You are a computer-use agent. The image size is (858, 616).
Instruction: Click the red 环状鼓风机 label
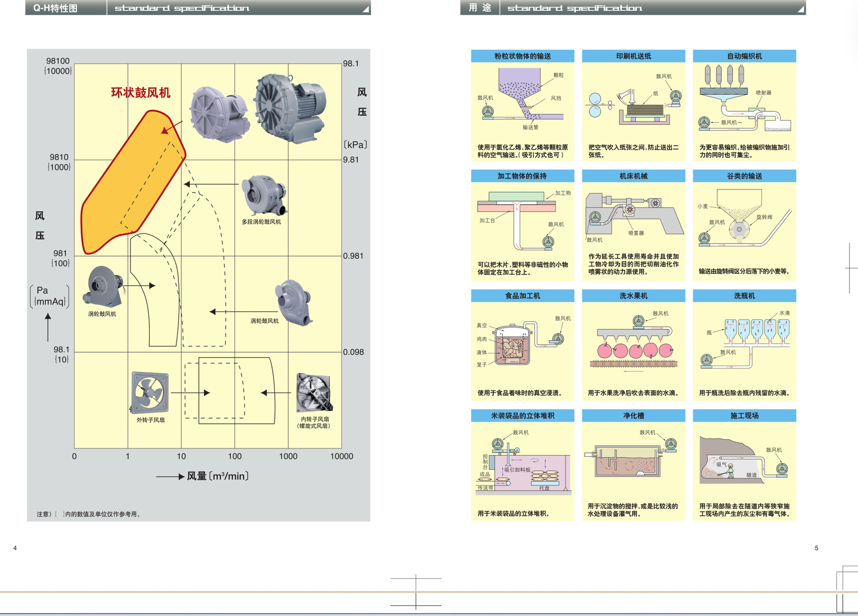[140, 93]
